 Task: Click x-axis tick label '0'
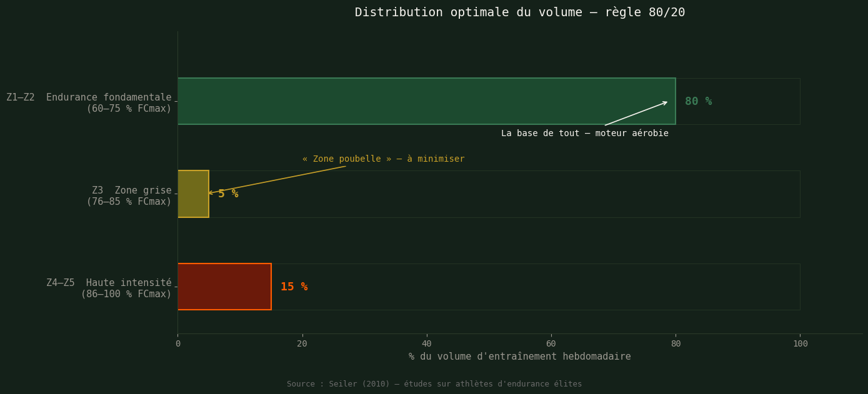(177, 343)
